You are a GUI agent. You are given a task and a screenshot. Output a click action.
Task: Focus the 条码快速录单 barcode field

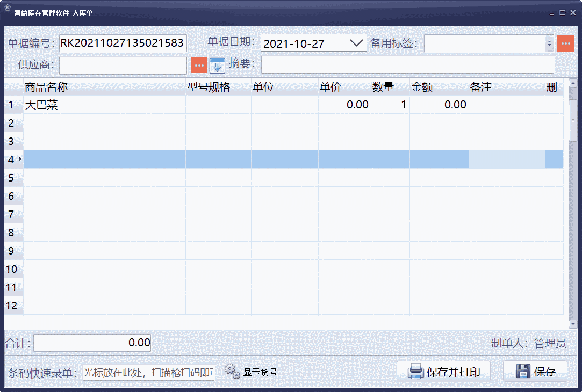click(148, 372)
